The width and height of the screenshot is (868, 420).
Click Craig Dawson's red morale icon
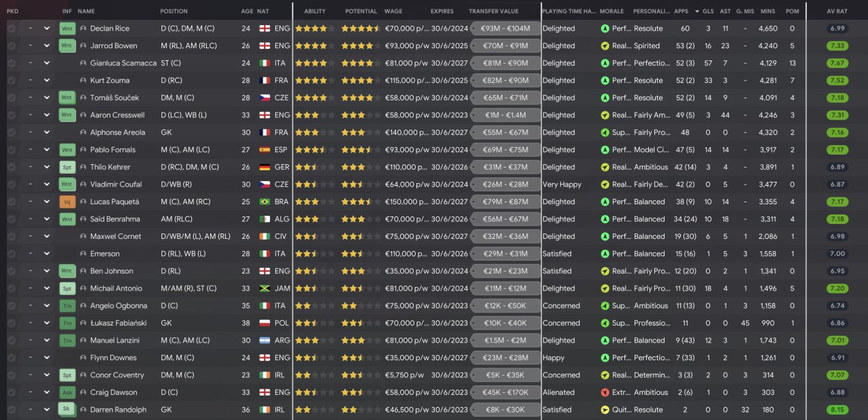605,392
